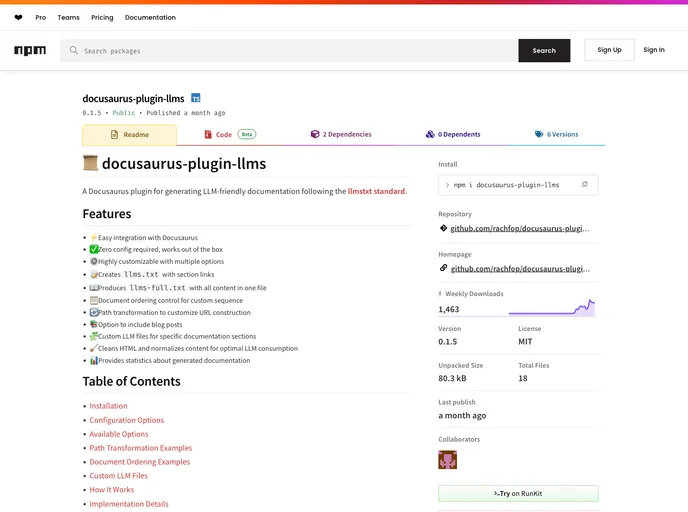Image resolution: width=688 pixels, height=512 pixels.
Task: Click the Dependents cubes icon
Action: 430,134
